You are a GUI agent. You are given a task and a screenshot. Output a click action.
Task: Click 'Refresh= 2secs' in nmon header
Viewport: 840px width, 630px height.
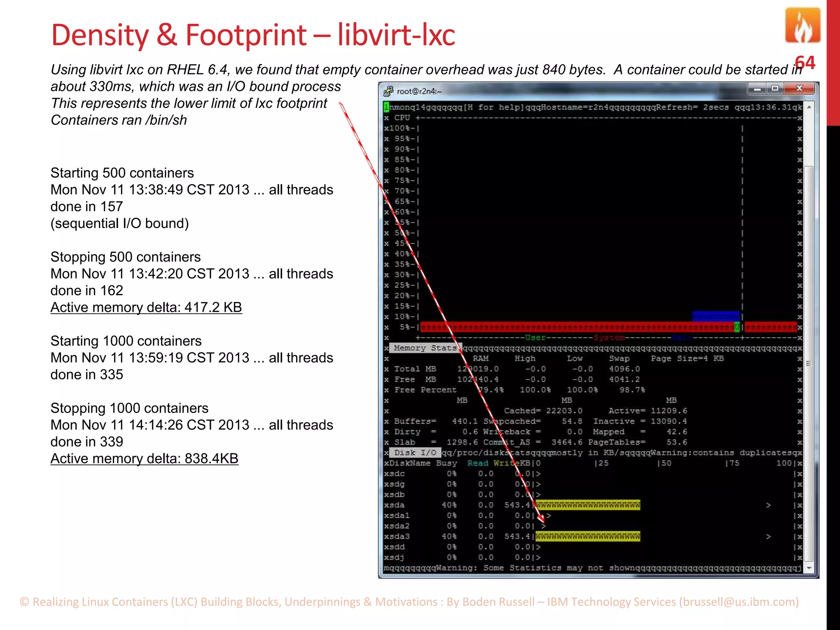tap(692, 107)
